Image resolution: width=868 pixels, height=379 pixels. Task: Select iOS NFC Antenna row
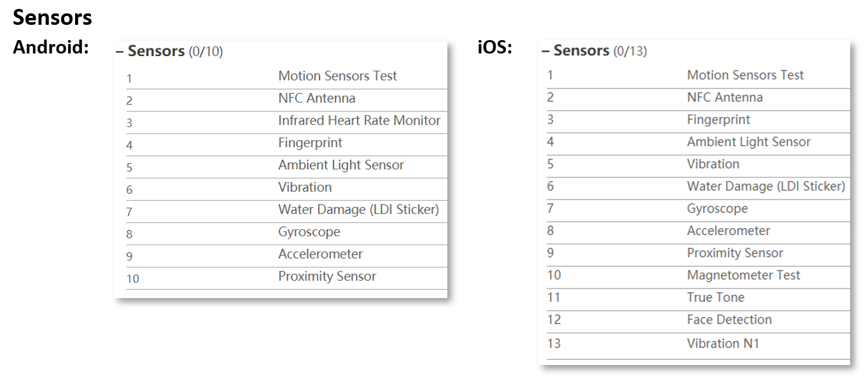tap(698, 99)
